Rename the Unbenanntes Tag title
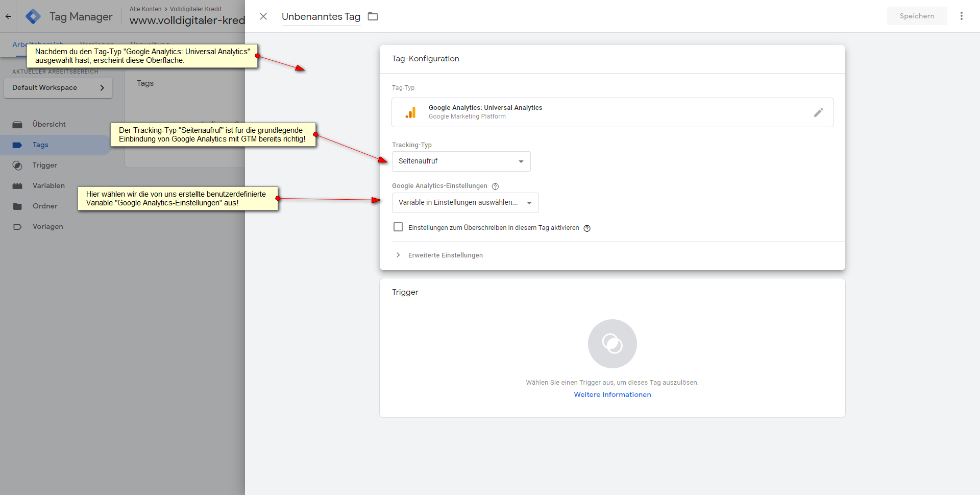980x495 pixels. [x=321, y=16]
